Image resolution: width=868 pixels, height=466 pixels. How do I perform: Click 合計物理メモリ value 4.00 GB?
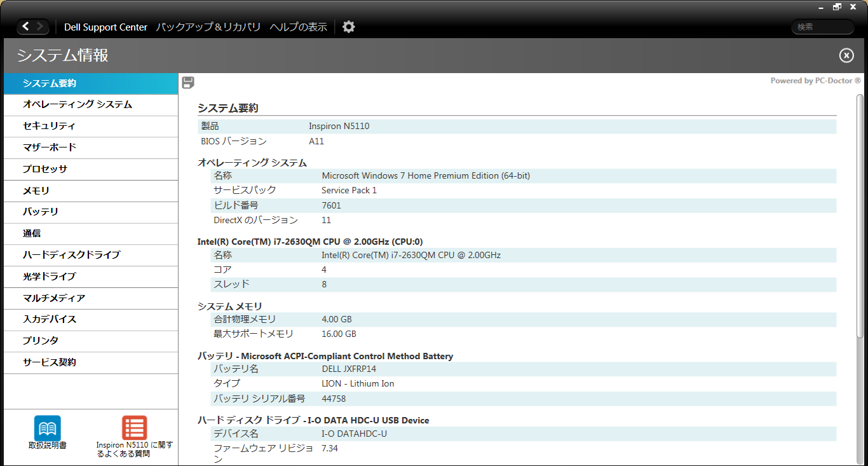tap(337, 319)
